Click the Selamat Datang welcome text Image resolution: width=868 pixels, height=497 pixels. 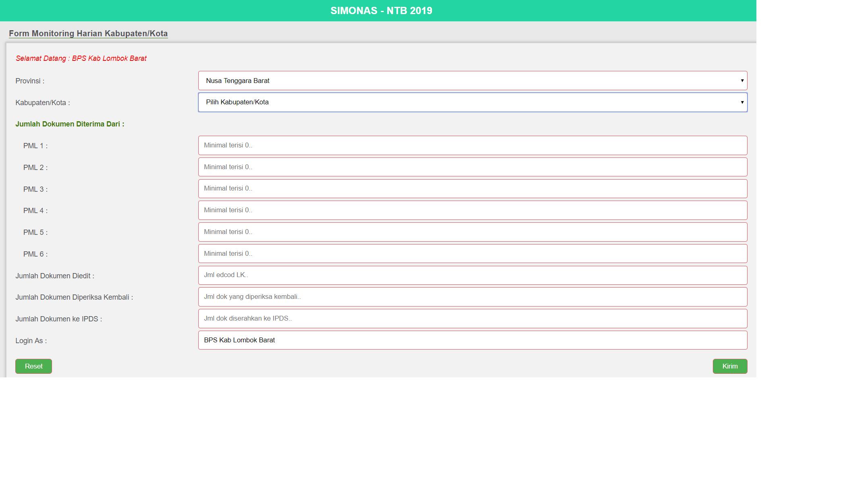pos(81,58)
